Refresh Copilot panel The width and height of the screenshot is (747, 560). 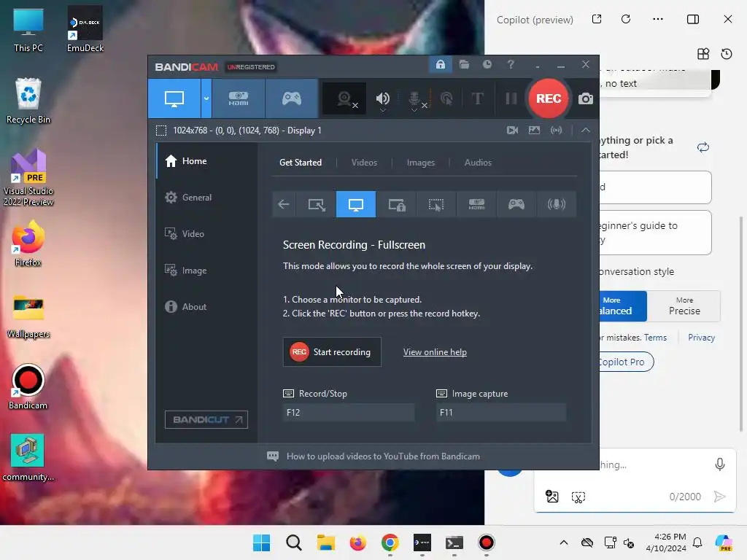[626, 19]
